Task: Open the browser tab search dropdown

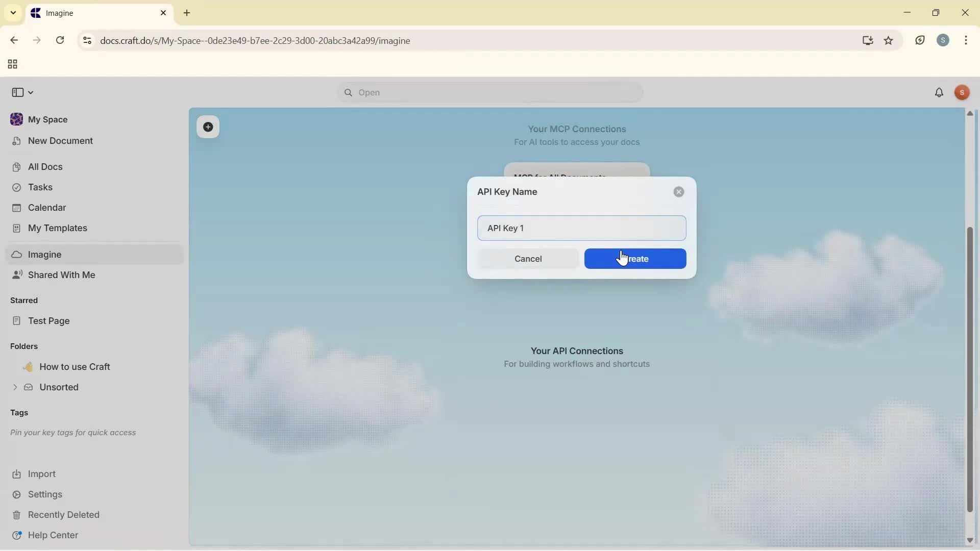Action: pos(13,13)
